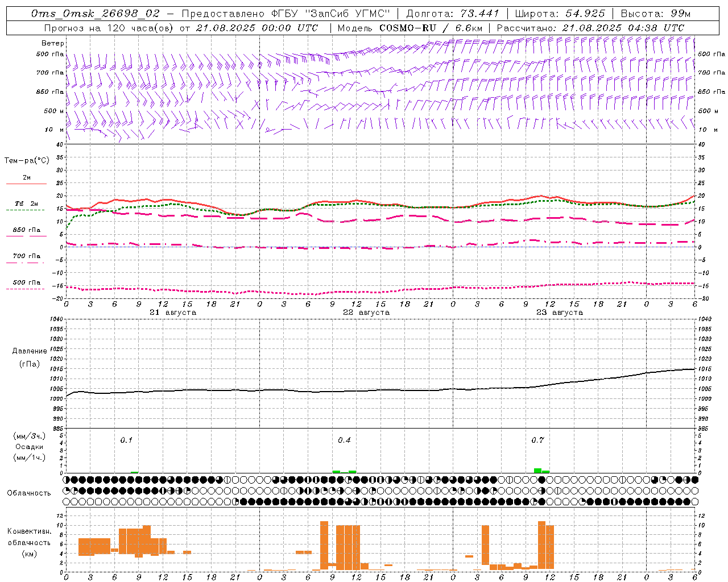The height and width of the screenshot is (582, 728).
Task: Select the latitude value "Широта: 54.925"
Action: click(x=560, y=14)
